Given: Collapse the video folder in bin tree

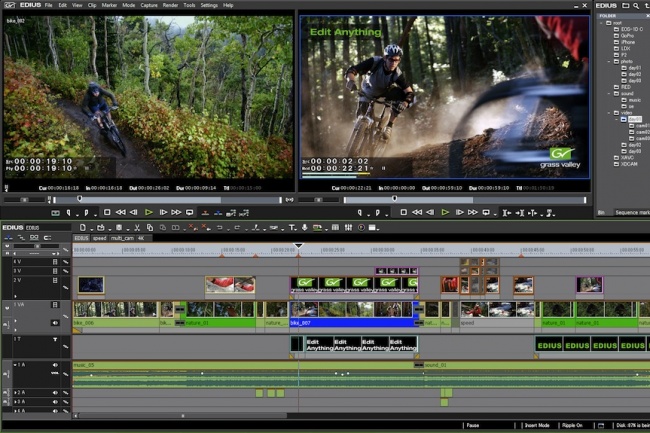Looking at the screenshot, I should pos(609,113).
